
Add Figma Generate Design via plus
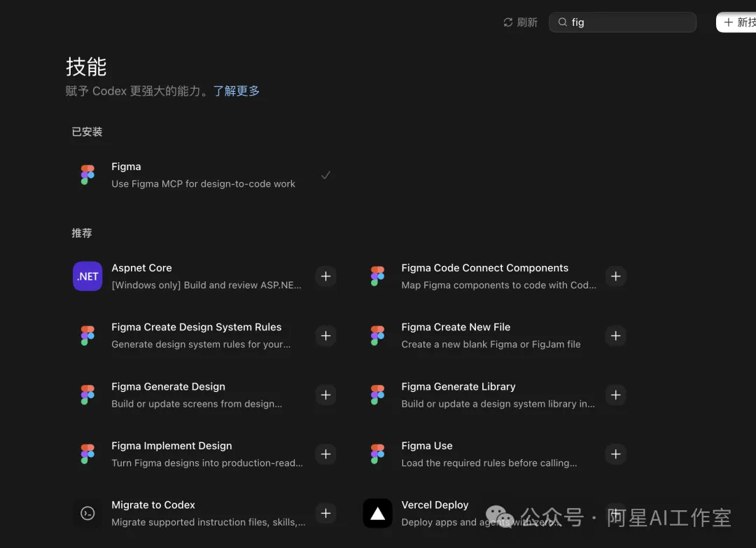pyautogui.click(x=326, y=395)
